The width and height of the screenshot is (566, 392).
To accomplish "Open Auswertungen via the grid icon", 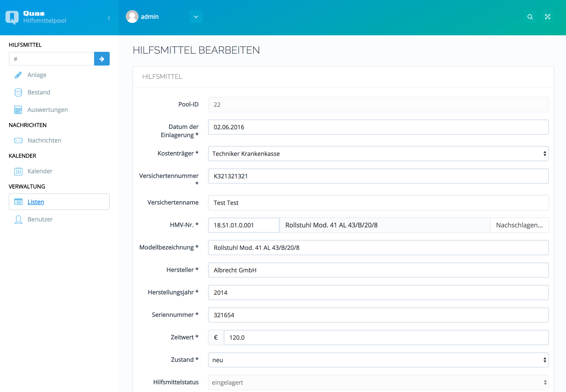I will tap(18, 110).
